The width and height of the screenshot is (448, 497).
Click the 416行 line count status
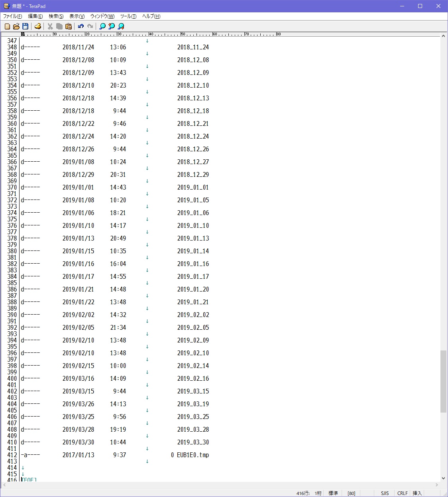303,493
